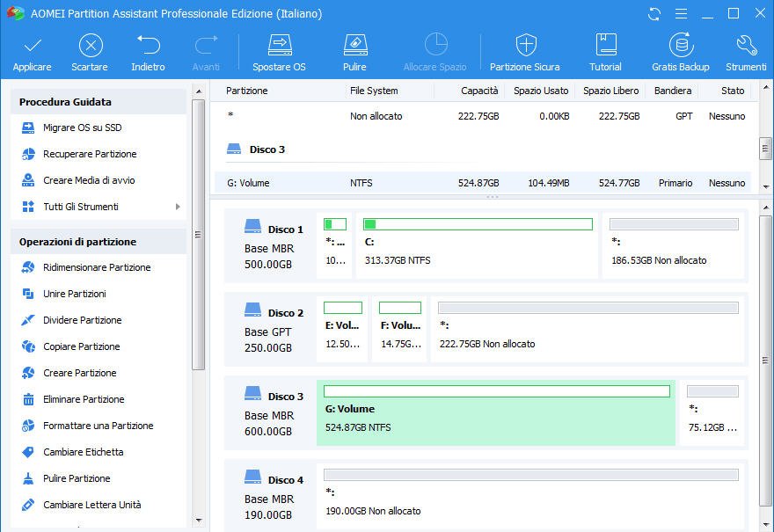Viewport: 774px width, 532px height.
Task: Select the Migrare OS su SSD label
Action: click(x=83, y=128)
